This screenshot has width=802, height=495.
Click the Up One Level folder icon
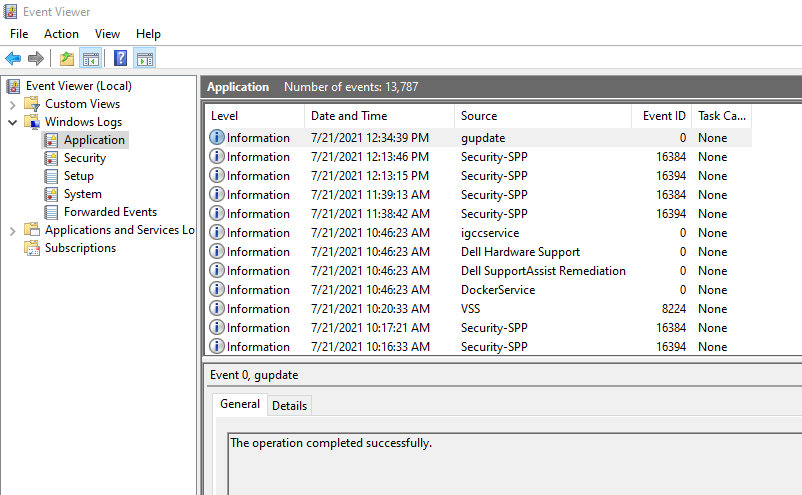(x=67, y=58)
